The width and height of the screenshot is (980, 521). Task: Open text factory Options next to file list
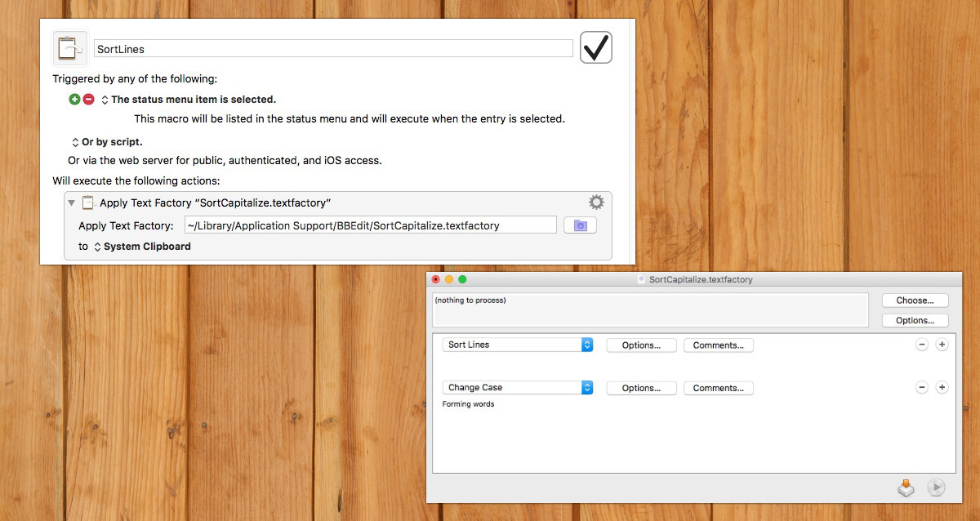click(915, 320)
